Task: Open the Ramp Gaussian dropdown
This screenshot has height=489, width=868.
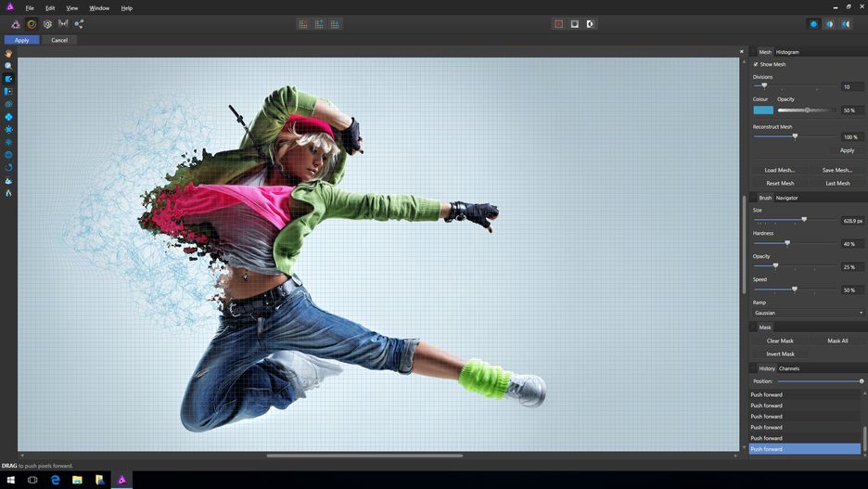Action: coord(808,313)
